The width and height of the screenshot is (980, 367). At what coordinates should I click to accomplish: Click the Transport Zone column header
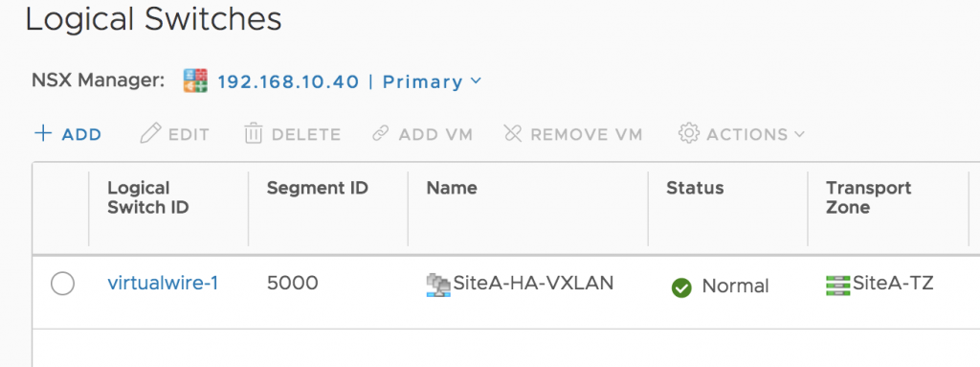tap(869, 198)
